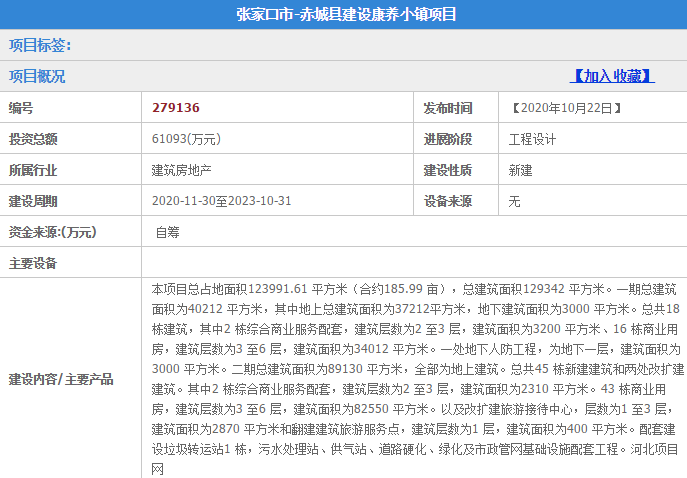The height and width of the screenshot is (478, 687).
Task: Click the publish date 2020年10月22日
Action: [566, 107]
